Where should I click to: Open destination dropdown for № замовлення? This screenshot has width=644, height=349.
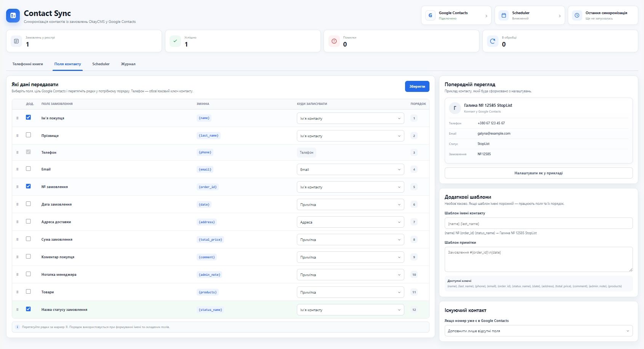[350, 187]
